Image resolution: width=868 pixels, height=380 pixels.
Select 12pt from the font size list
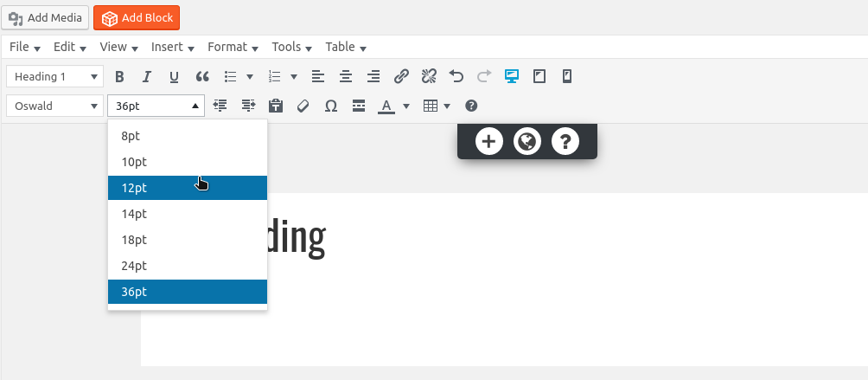[x=187, y=188]
